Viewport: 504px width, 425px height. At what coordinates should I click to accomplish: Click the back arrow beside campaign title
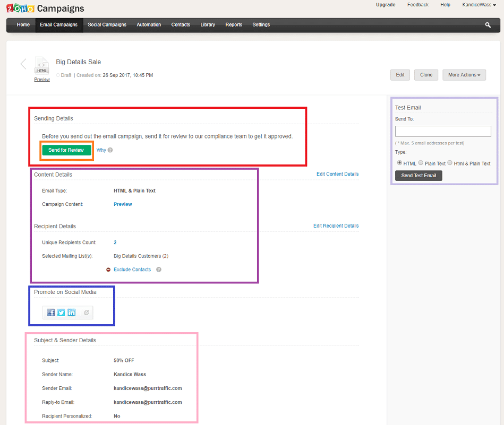click(23, 64)
